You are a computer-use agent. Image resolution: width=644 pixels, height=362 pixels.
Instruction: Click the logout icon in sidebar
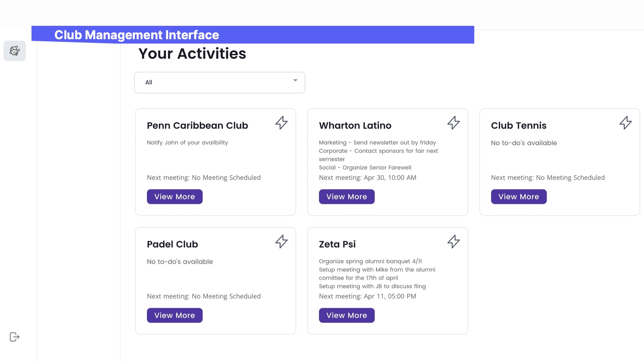coord(14,337)
